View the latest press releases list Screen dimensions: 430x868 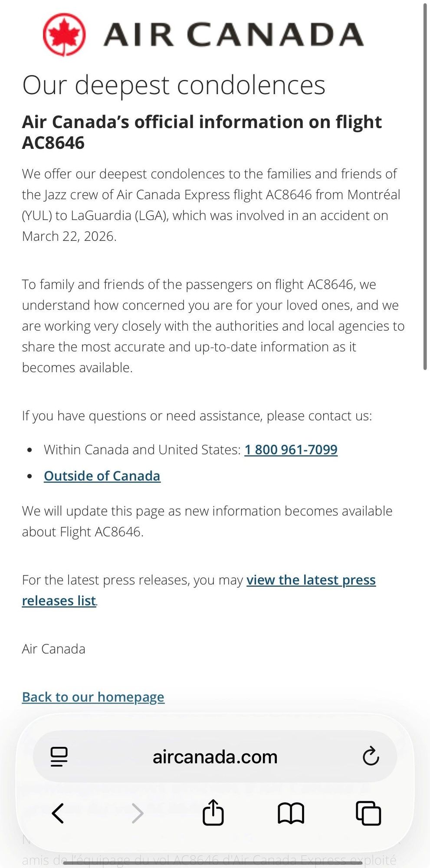coord(199,590)
